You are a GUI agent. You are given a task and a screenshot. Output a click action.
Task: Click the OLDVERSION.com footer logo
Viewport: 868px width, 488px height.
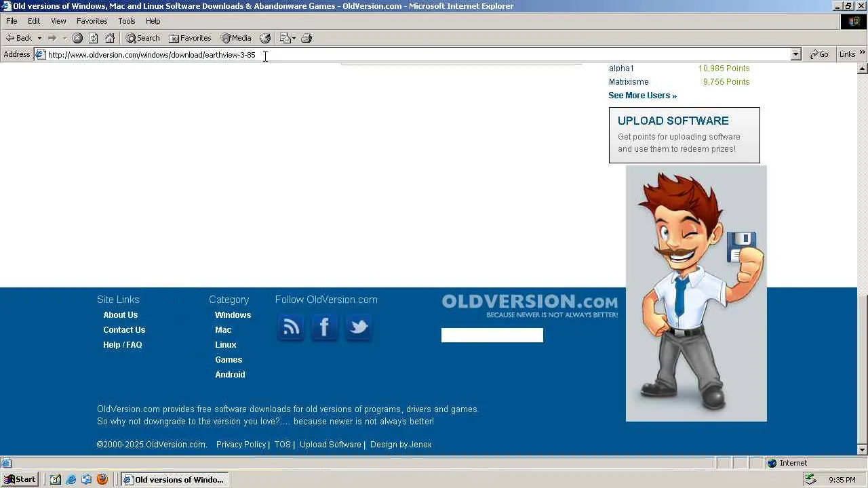click(x=530, y=306)
